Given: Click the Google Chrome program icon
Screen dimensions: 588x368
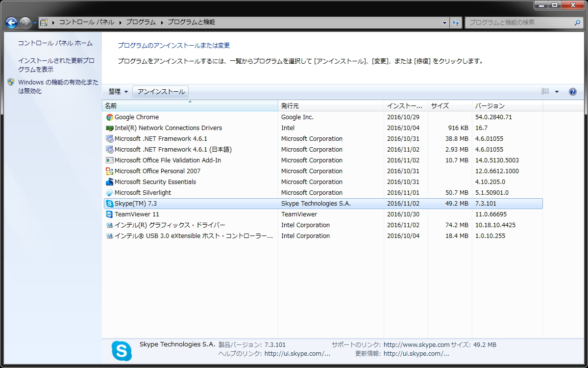Looking at the screenshot, I should point(110,117).
